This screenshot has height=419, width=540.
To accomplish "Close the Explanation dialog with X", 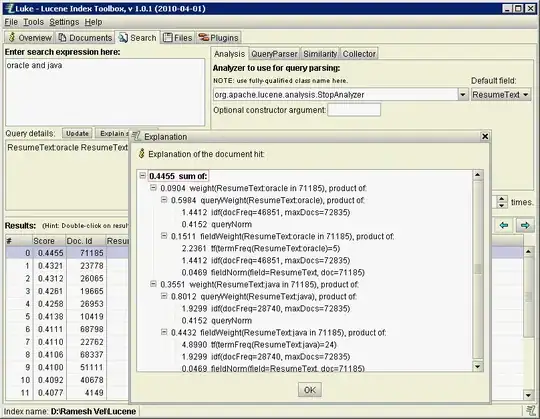I will 485,137.
